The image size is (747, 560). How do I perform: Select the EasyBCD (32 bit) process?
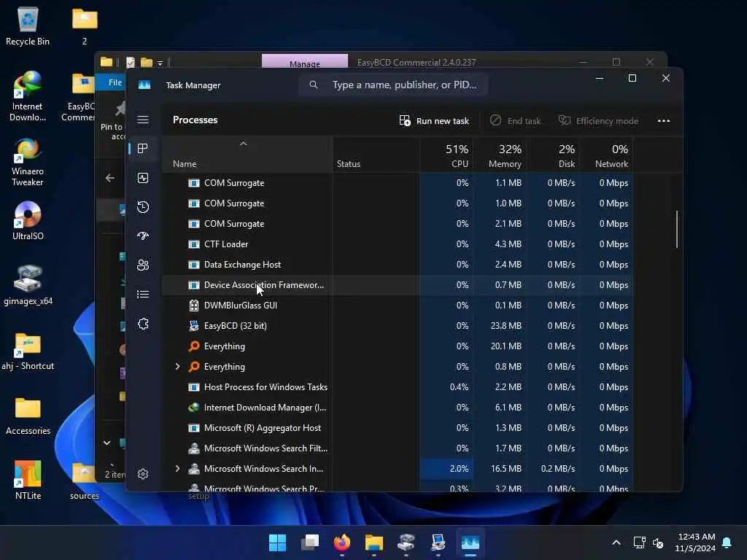[398, 326]
